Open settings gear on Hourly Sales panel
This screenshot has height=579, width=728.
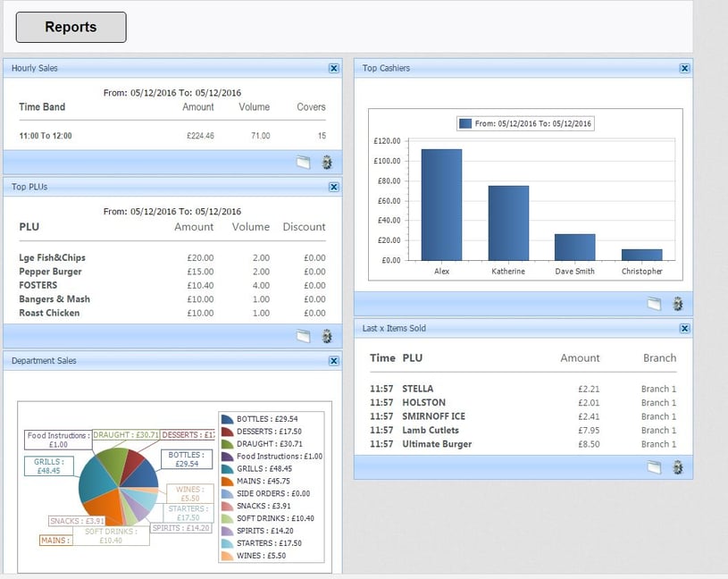[x=327, y=163]
